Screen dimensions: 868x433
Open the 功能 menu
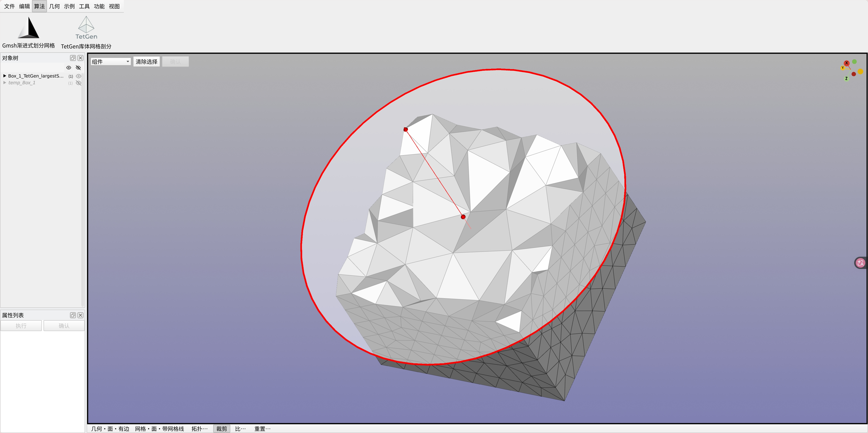point(99,6)
